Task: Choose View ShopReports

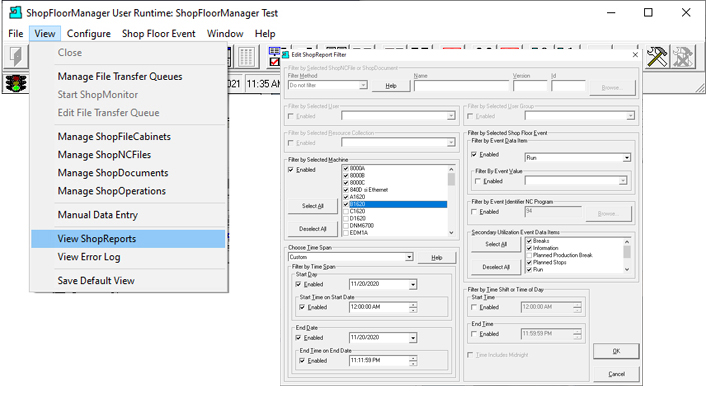Action: 128,239
